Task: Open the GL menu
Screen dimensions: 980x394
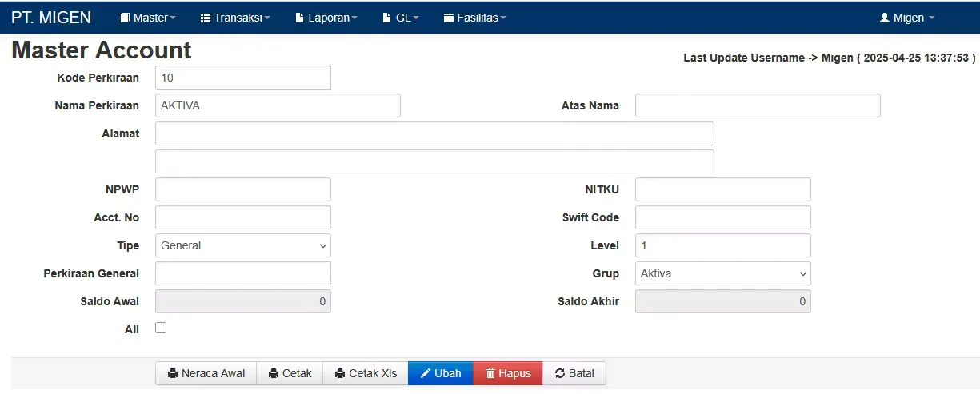Action: point(401,18)
